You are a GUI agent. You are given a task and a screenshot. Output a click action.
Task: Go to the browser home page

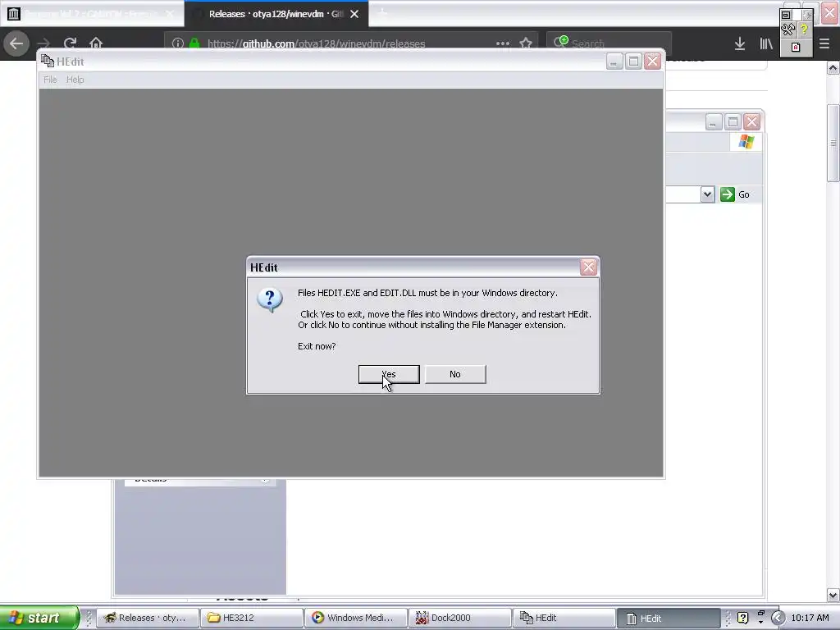[x=96, y=43]
